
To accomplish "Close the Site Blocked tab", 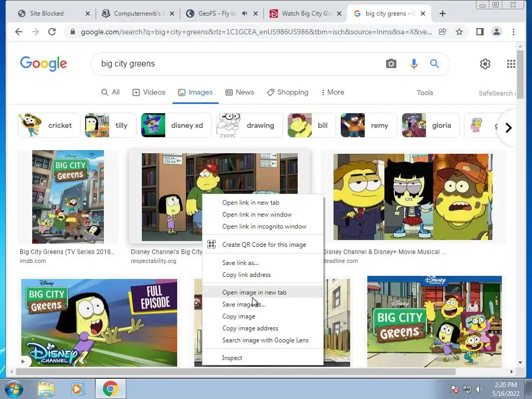I will click(x=87, y=14).
